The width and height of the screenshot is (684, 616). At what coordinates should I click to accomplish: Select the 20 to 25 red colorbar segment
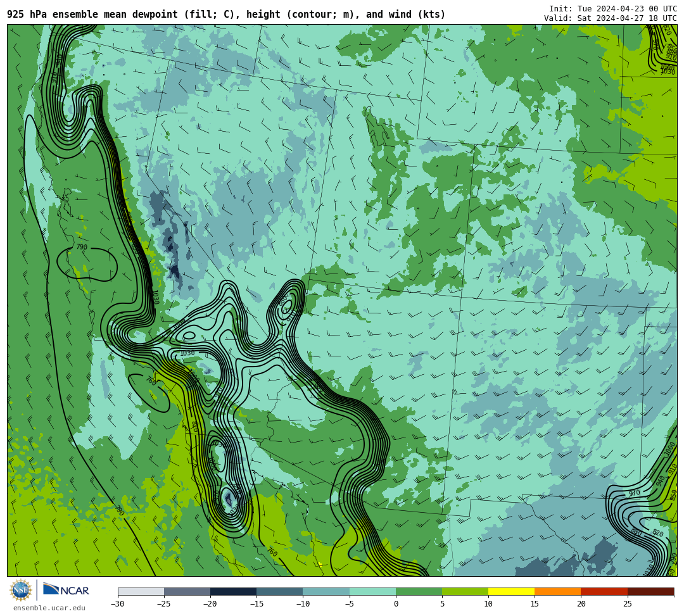tap(604, 591)
